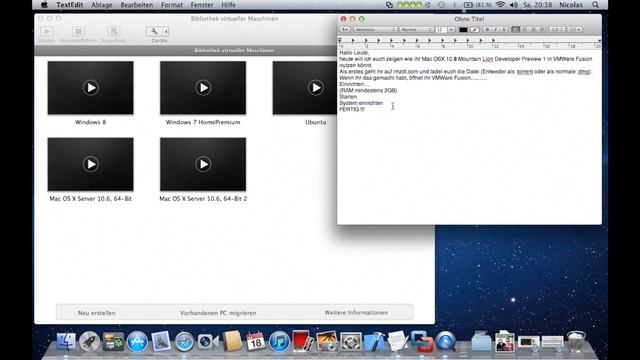This screenshot has height=360, width=640.
Task: Toggle bold formatting in TextEdit toolbar
Action: 487,29
